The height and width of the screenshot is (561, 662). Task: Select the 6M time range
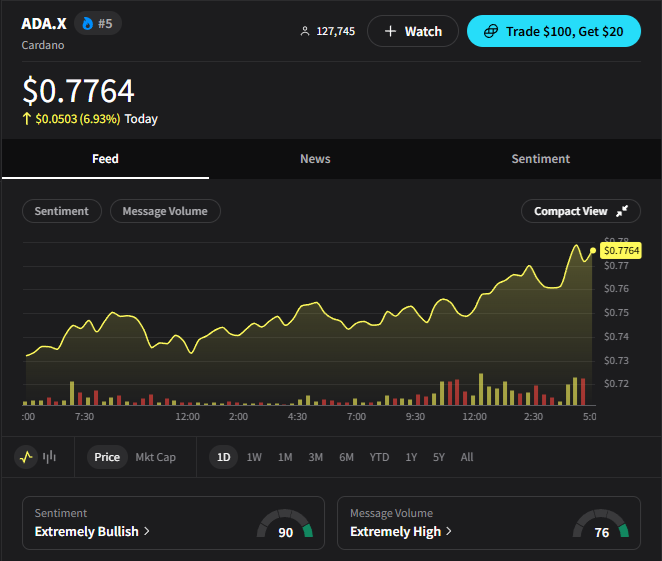[x=346, y=457]
